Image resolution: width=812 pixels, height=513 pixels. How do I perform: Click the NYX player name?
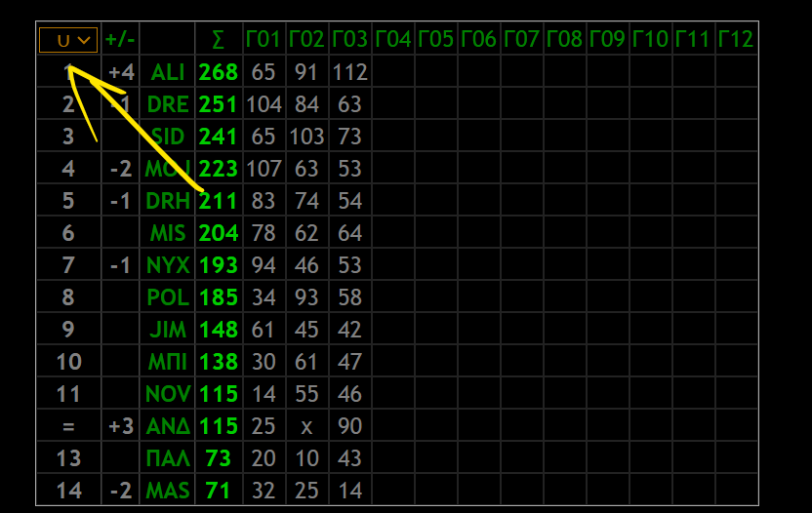[x=168, y=265]
